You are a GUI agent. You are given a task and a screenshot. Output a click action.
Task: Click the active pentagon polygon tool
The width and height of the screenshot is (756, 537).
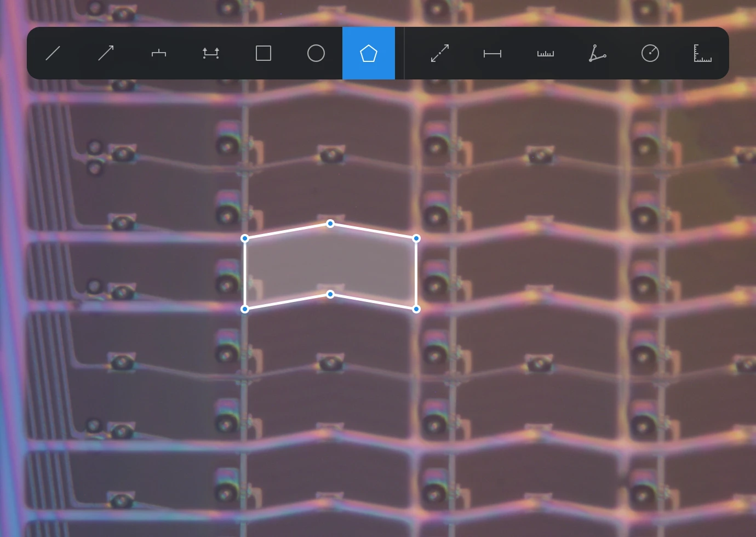(x=369, y=53)
